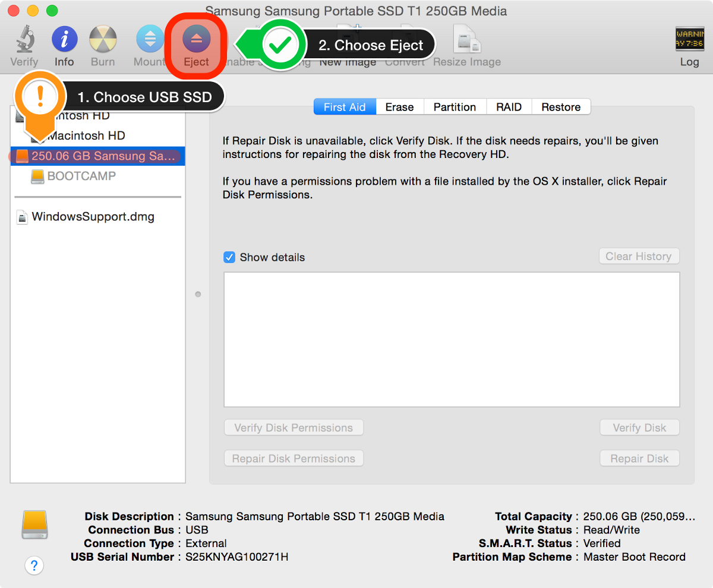Click inside the details log area
This screenshot has width=713, height=588.
[x=452, y=340]
